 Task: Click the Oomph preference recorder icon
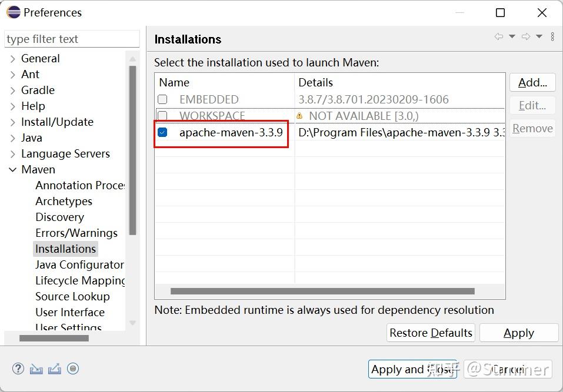point(73,368)
